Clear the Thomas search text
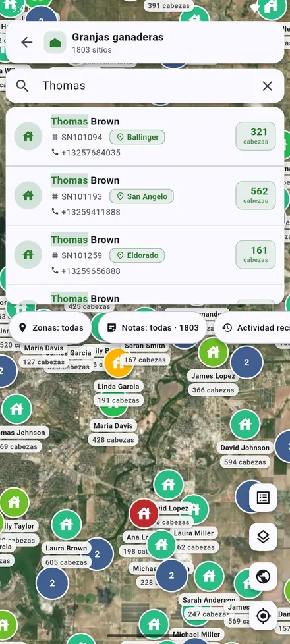 pyautogui.click(x=268, y=86)
